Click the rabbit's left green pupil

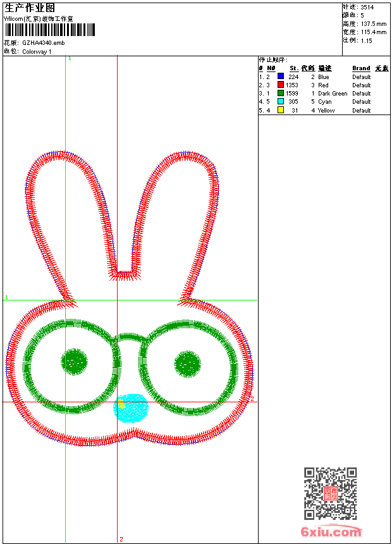coord(74,362)
